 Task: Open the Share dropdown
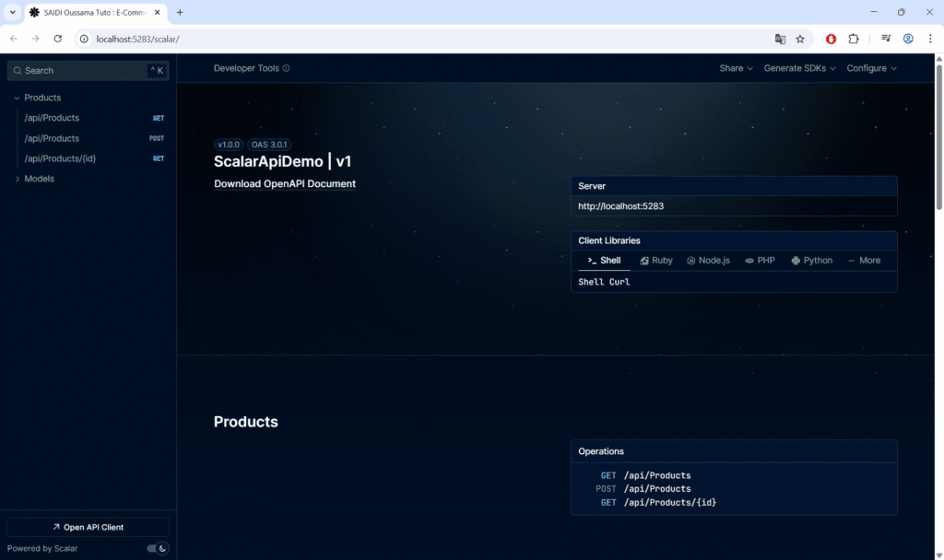tap(736, 68)
